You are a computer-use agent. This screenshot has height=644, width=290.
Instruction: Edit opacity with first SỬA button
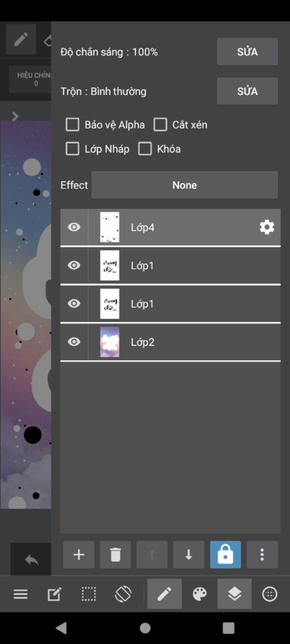click(248, 52)
